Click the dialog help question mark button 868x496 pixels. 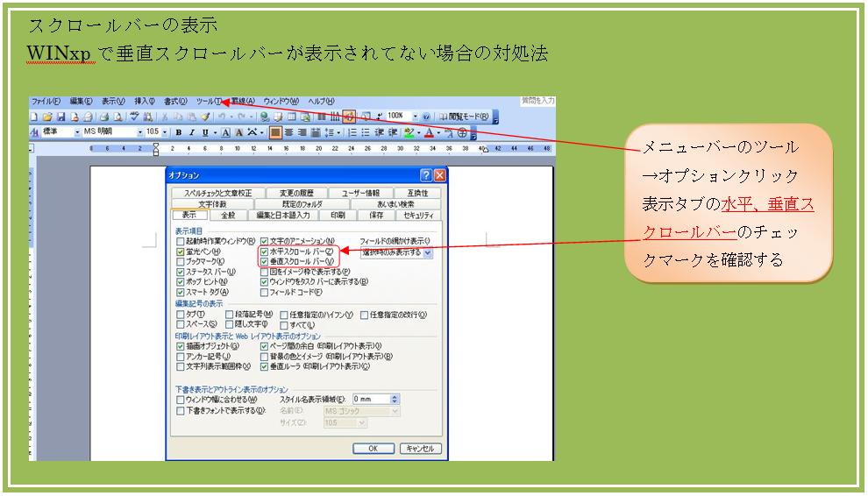point(426,175)
